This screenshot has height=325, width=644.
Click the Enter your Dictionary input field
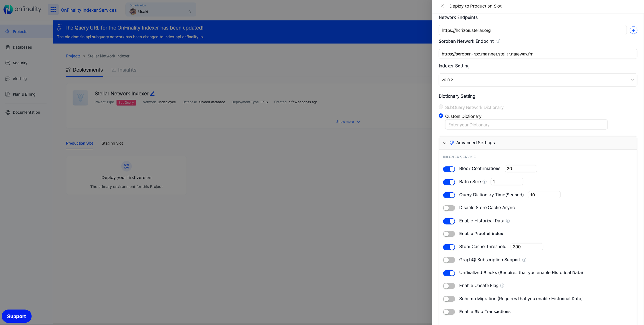(526, 125)
